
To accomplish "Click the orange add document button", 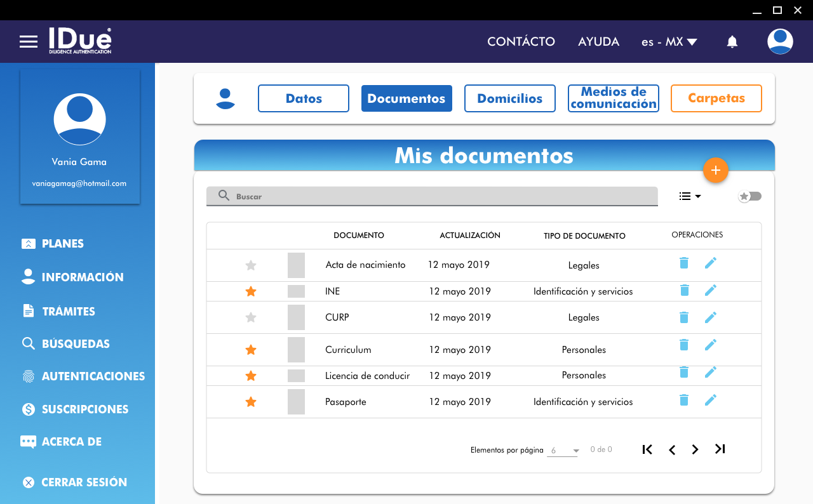I will (715, 170).
